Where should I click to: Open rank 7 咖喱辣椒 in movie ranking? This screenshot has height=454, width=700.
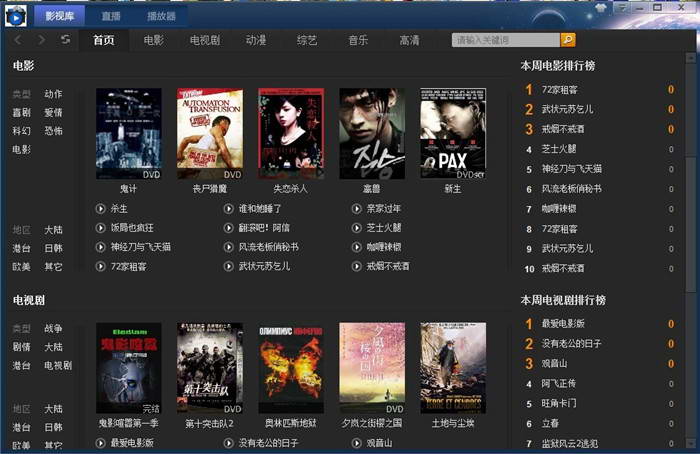tap(559, 209)
